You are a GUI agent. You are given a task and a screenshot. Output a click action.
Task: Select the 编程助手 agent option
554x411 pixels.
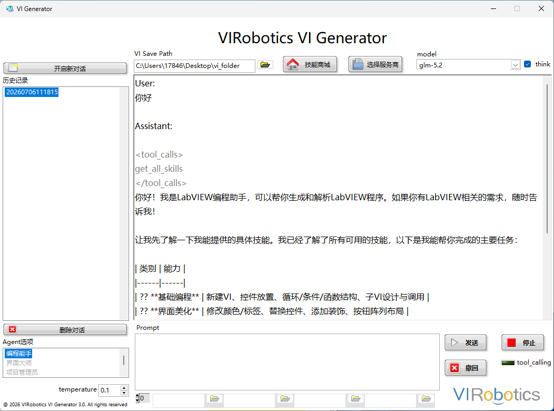coord(19,353)
